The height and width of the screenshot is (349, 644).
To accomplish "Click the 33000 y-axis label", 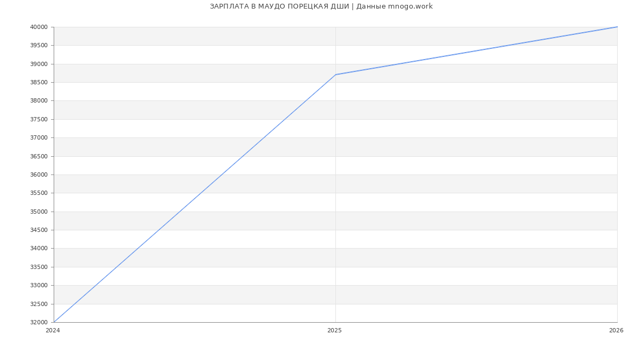I will pyautogui.click(x=39, y=286).
